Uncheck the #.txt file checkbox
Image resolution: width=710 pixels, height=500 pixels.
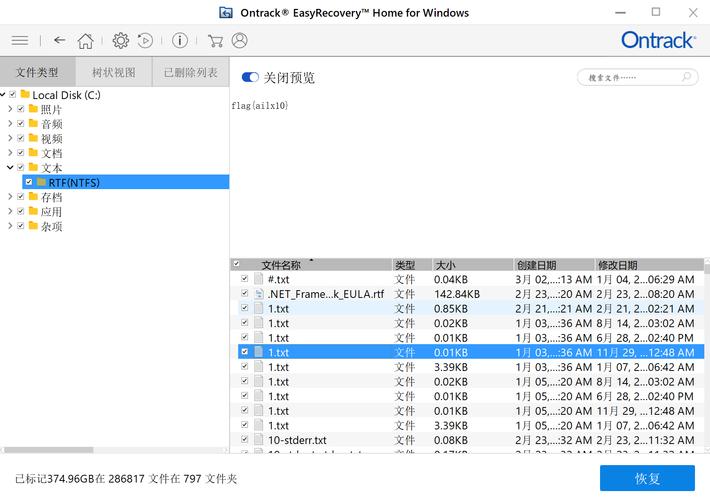(x=245, y=279)
